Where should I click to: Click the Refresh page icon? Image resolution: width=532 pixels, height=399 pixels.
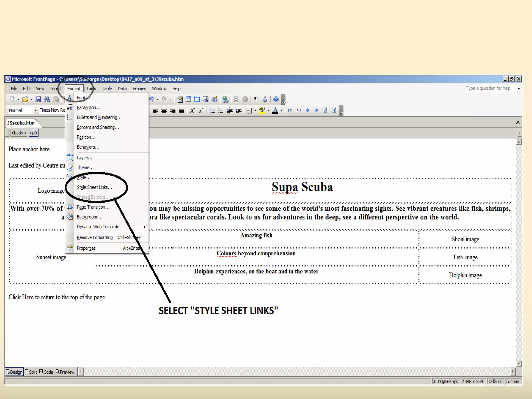click(236, 99)
